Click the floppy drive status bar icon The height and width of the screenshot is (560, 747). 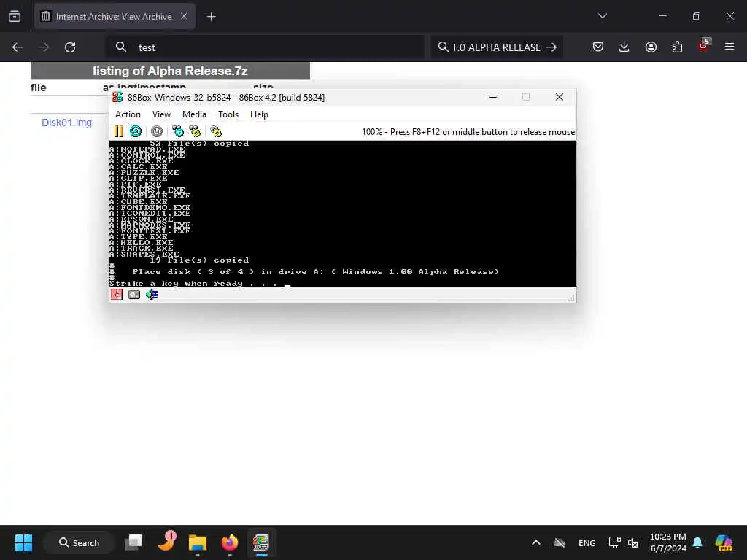(x=117, y=295)
